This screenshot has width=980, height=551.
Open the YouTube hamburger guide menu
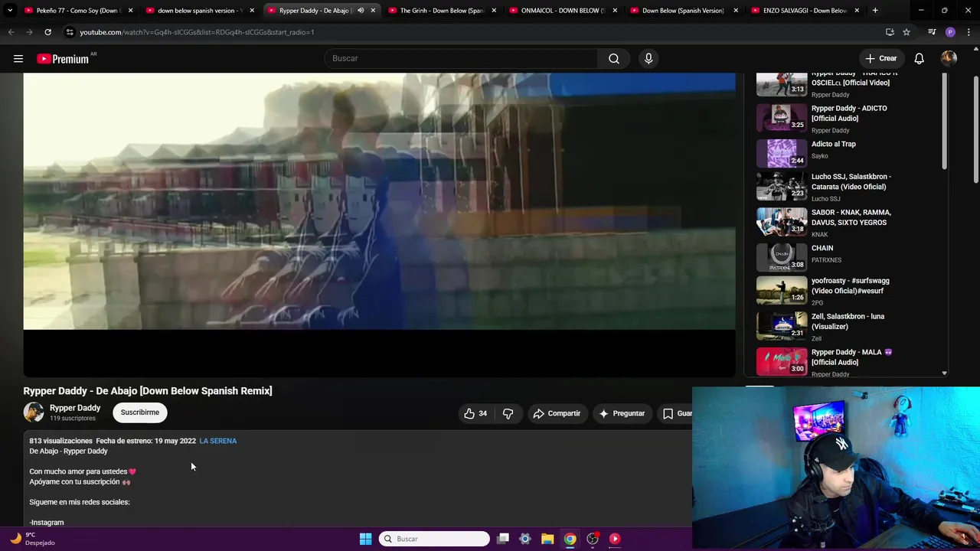[x=18, y=58]
